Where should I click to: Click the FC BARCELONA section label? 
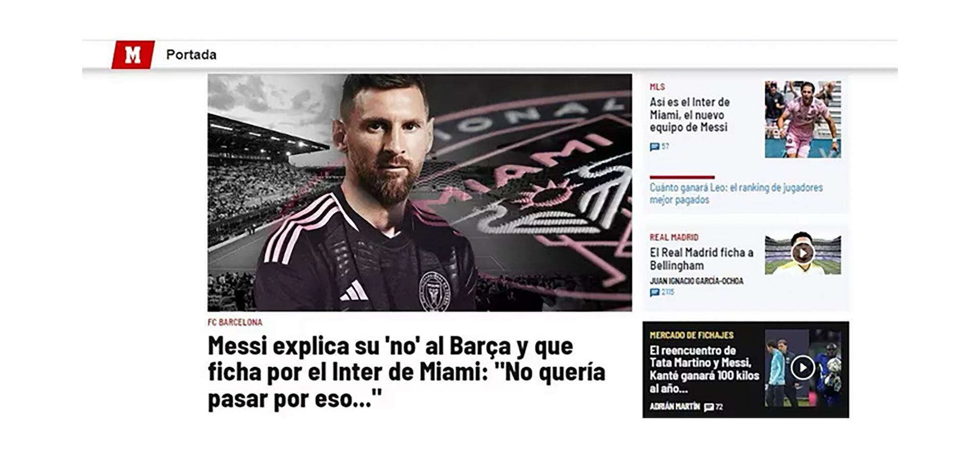(235, 322)
